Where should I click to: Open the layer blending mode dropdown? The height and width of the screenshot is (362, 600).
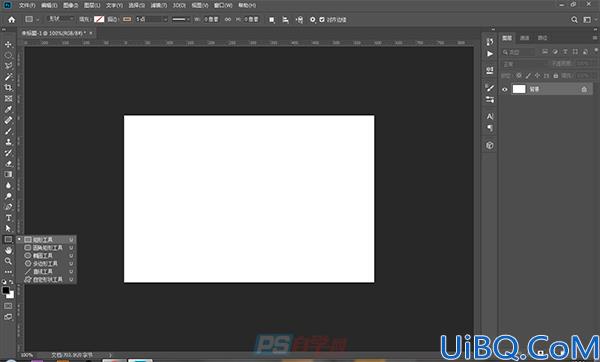[x=524, y=64]
